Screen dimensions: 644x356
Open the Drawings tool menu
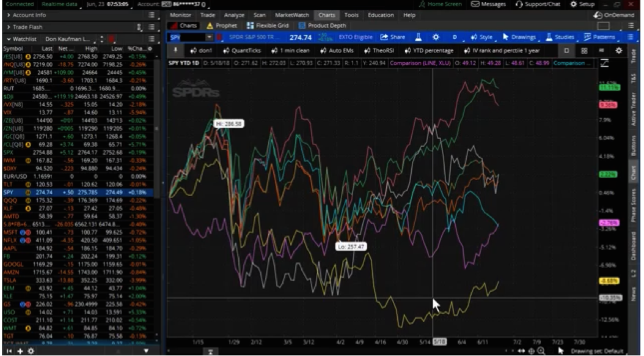tap(519, 37)
